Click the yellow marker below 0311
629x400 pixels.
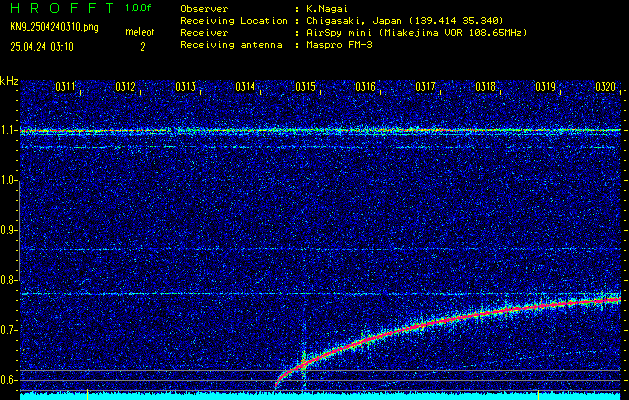point(87,394)
